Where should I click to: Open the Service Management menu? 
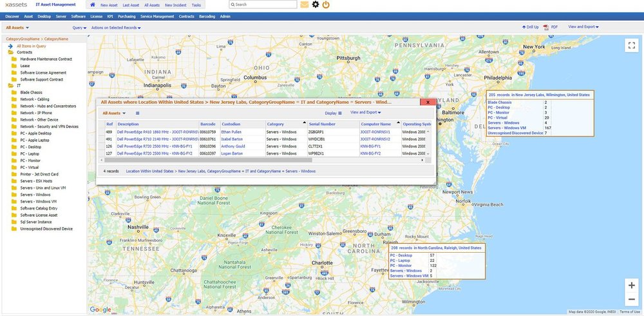tap(157, 17)
